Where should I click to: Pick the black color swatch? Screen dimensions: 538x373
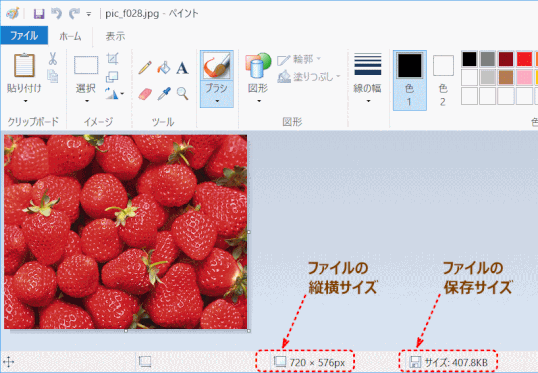click(x=469, y=59)
